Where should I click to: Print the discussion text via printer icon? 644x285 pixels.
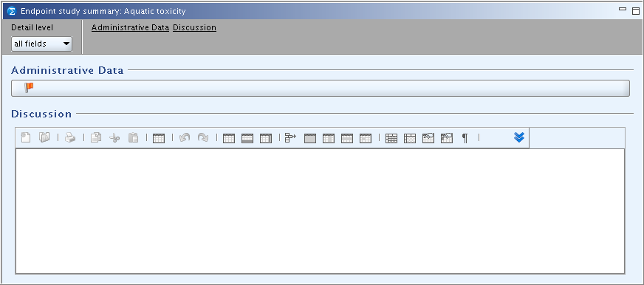[70, 138]
